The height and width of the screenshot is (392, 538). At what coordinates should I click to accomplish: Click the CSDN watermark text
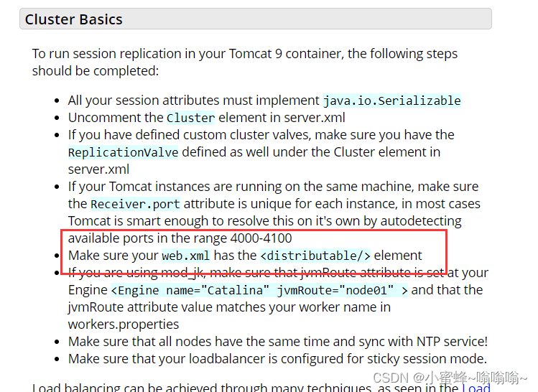click(x=450, y=378)
